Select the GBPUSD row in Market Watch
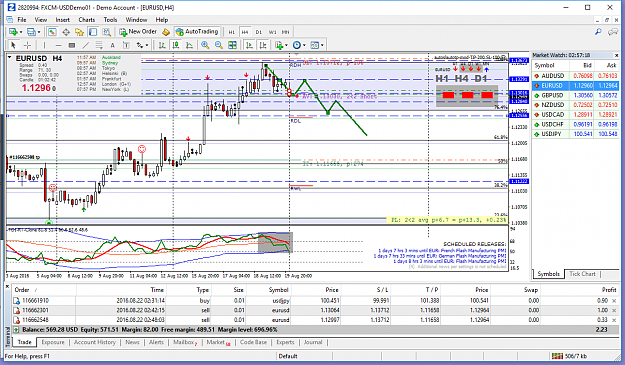 tap(575, 95)
